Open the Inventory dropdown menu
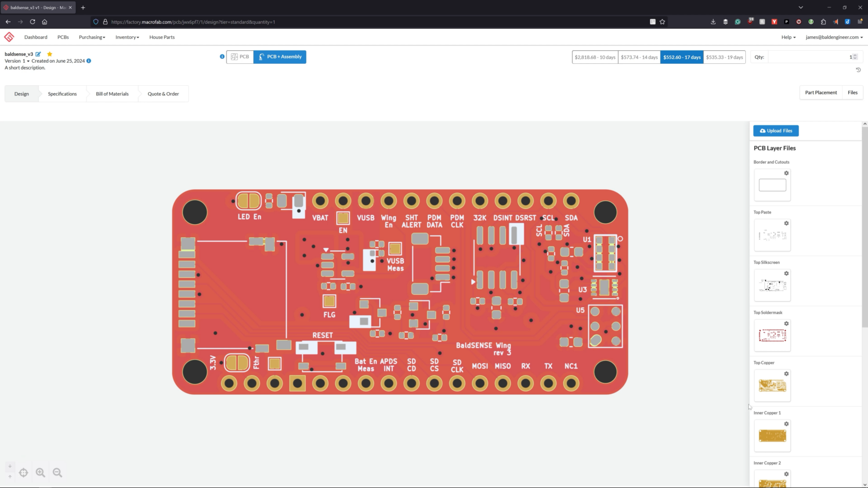 click(x=127, y=37)
